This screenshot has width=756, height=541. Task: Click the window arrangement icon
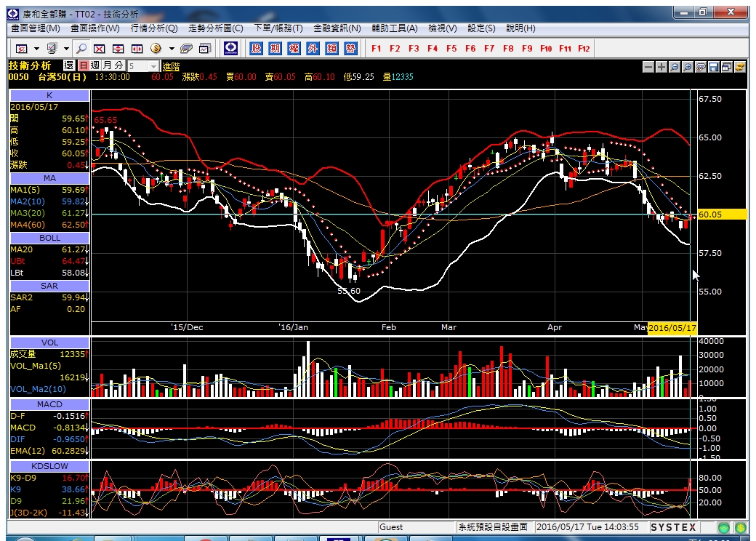[727, 67]
